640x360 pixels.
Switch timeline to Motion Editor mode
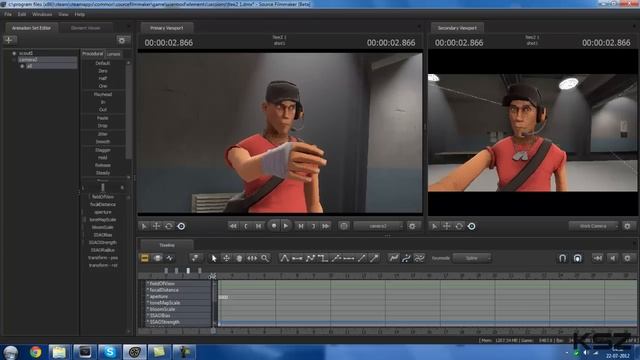point(157,258)
